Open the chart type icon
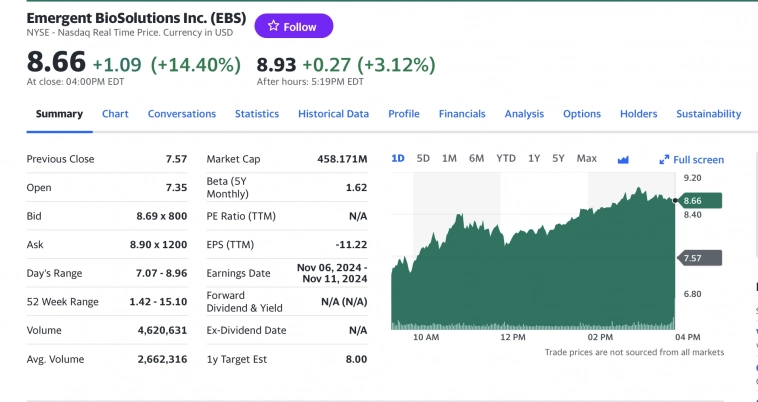758x402 pixels. pos(623,159)
